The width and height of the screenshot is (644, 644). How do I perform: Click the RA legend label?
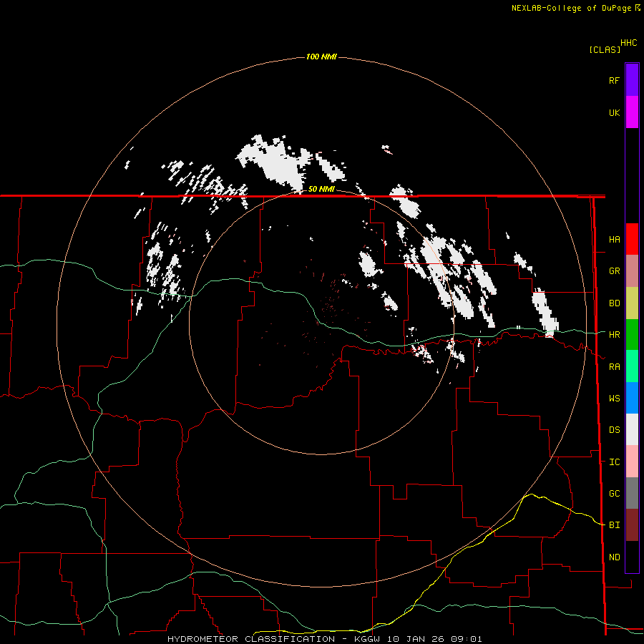coord(614,367)
